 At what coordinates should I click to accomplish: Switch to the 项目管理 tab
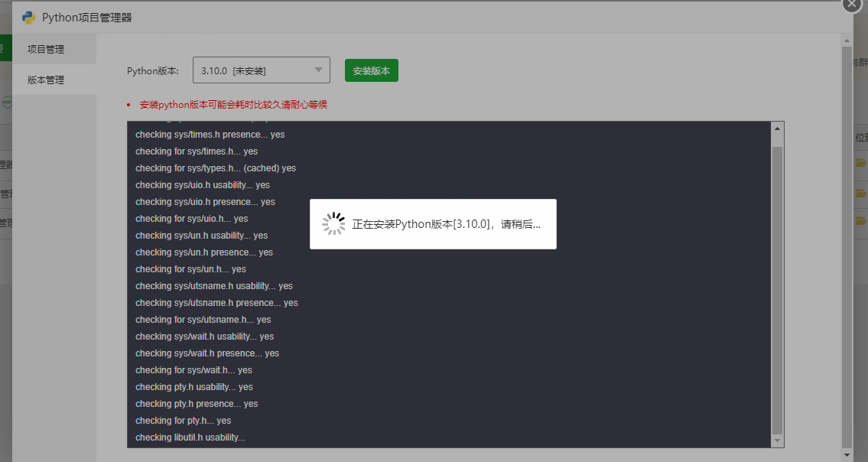coord(54,49)
